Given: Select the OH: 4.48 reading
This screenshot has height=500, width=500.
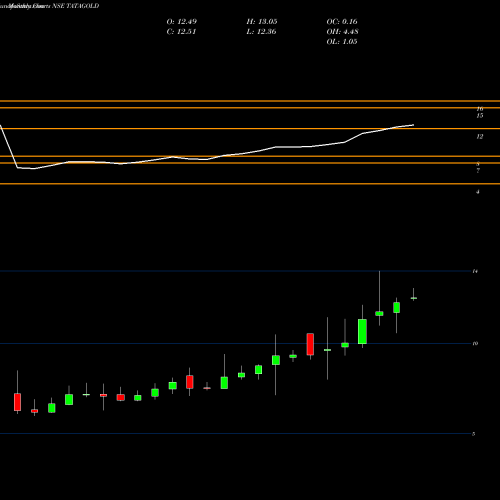Looking at the screenshot, I should (343, 32).
